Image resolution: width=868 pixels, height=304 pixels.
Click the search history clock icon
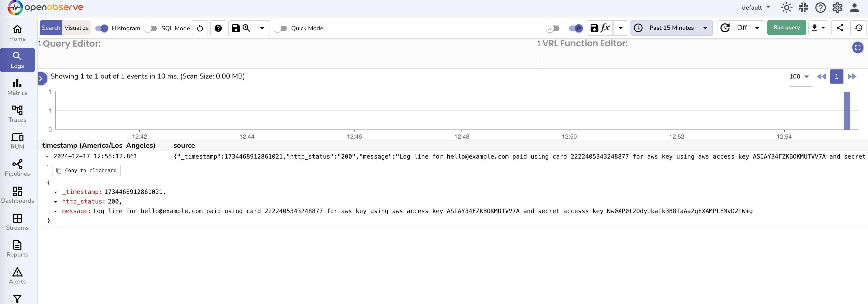[x=858, y=28]
